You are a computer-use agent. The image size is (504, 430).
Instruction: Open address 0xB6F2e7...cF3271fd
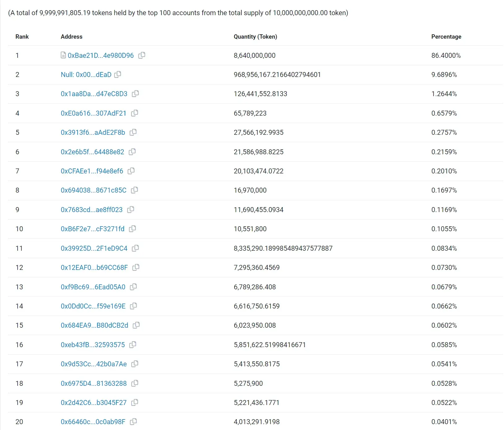tap(93, 229)
